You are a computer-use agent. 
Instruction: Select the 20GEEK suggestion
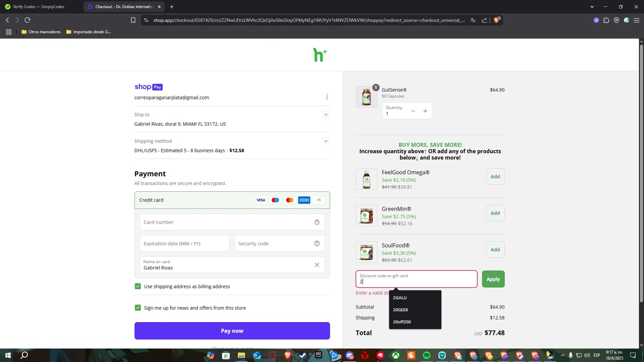[x=415, y=310]
